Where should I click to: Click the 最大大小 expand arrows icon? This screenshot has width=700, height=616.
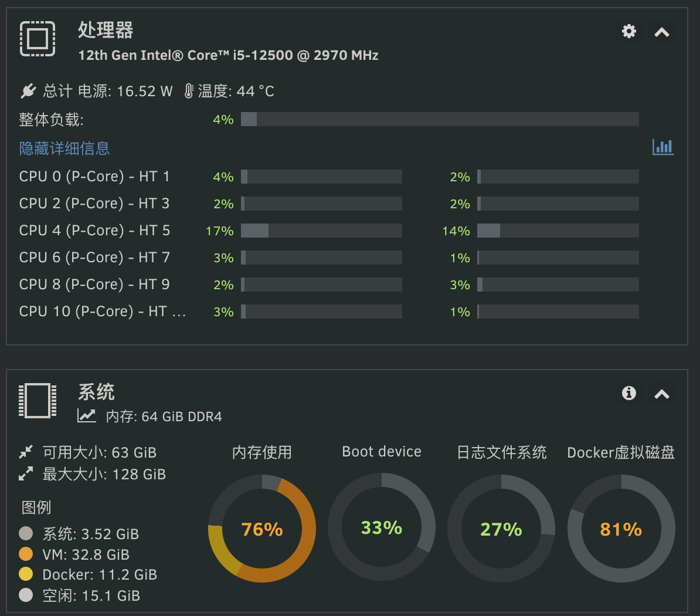tap(26, 473)
